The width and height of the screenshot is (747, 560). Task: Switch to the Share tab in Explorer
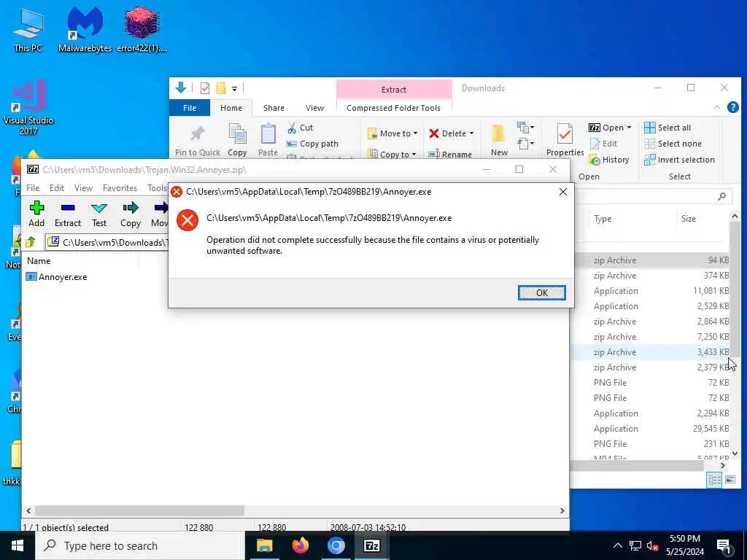coord(274,108)
